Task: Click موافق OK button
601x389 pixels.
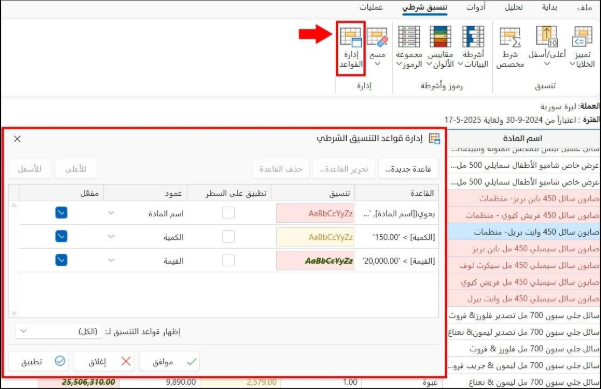Action: click(x=170, y=361)
